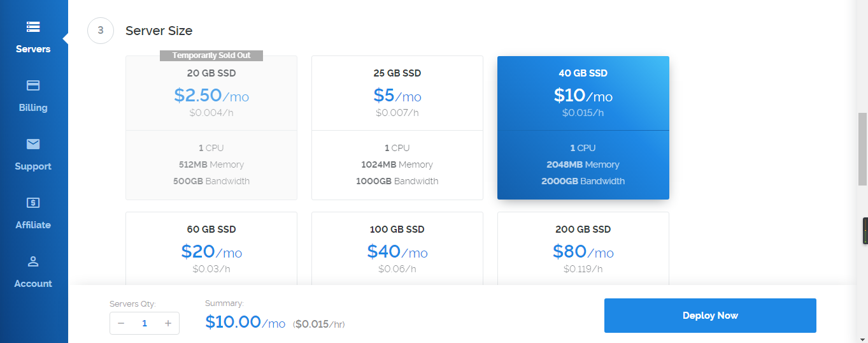Increase servers quantity with plus button
The image size is (868, 343).
tap(168, 323)
